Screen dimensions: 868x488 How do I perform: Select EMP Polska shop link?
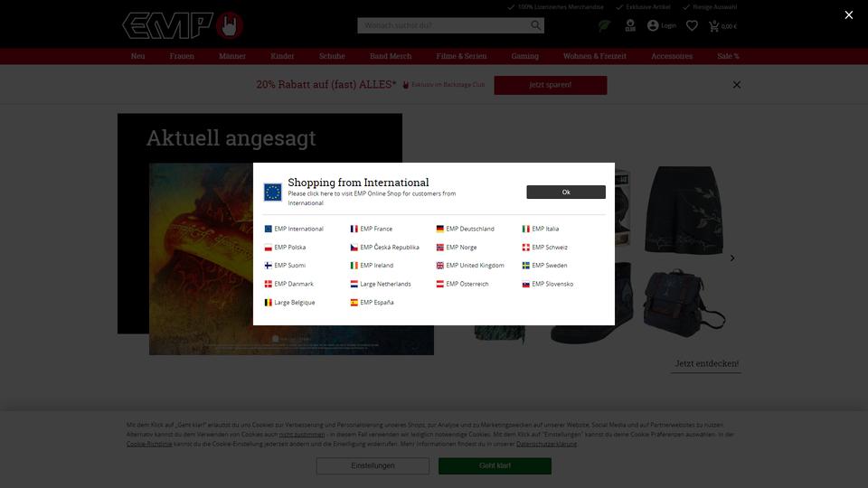[x=285, y=248]
